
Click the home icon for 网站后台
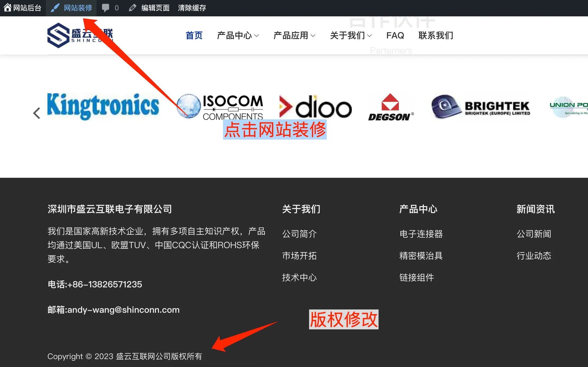click(x=7, y=7)
